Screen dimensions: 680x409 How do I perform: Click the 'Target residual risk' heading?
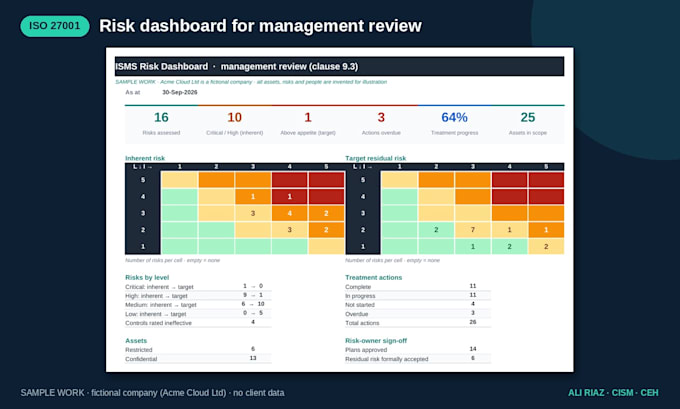click(376, 158)
